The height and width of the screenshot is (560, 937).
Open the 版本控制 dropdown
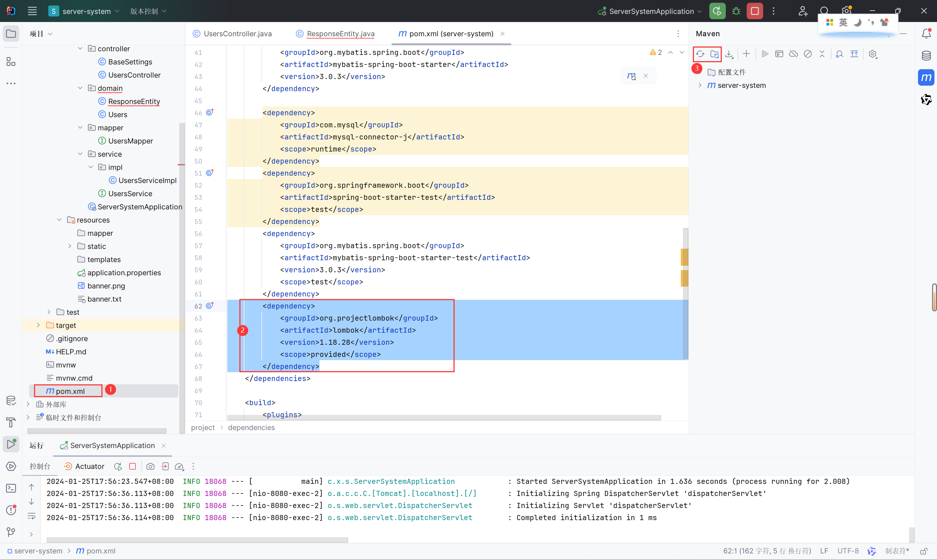148,11
